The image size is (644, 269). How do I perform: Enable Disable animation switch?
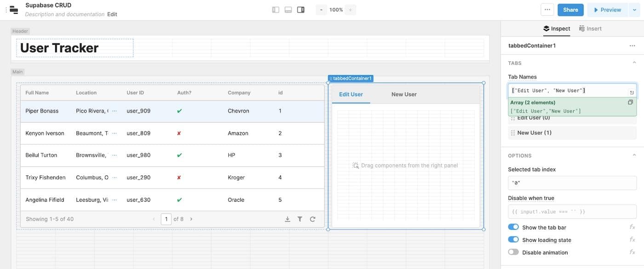click(x=513, y=252)
